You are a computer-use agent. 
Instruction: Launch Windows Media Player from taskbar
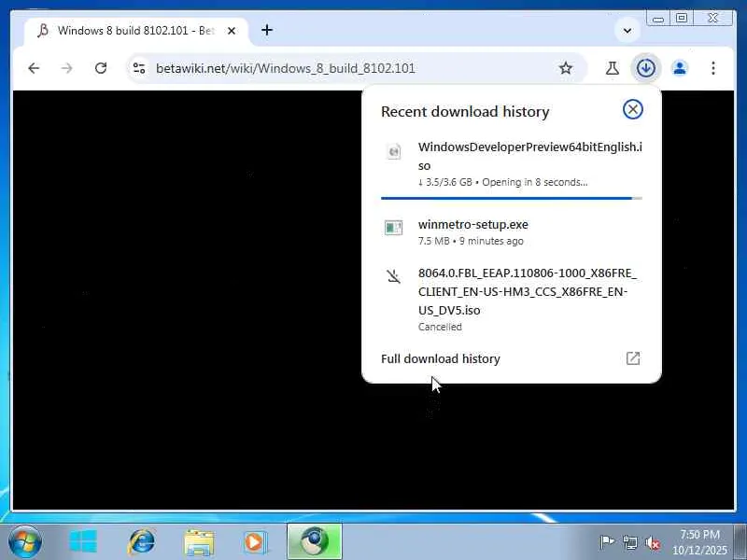(256, 542)
